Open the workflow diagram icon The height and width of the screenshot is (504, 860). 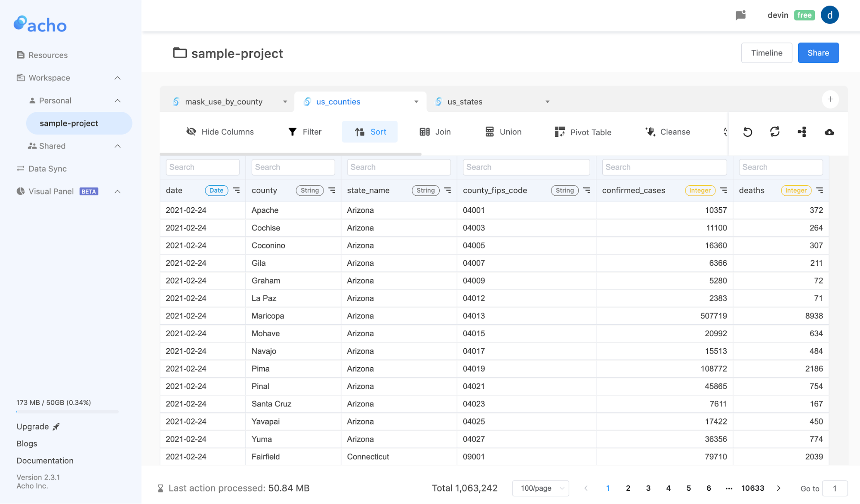click(x=802, y=132)
